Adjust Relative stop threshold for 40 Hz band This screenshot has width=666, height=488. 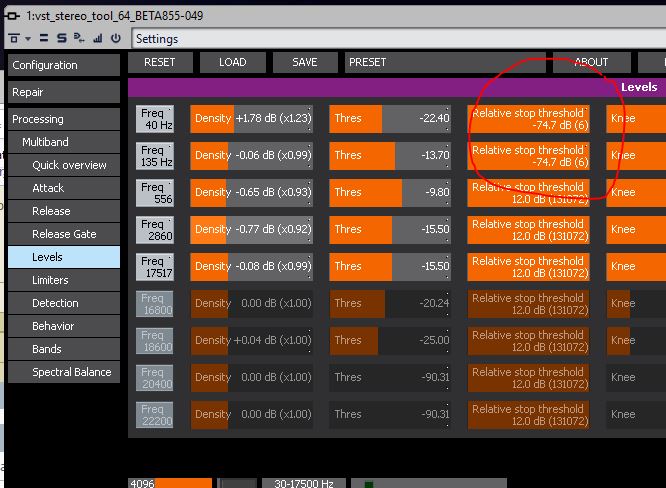pyautogui.click(x=528, y=119)
